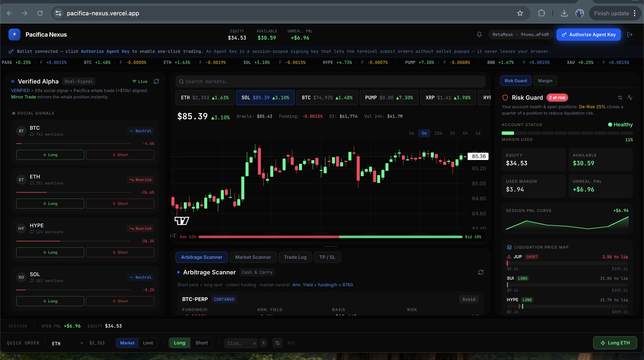Click the Risk Guard shield icon

505,98
